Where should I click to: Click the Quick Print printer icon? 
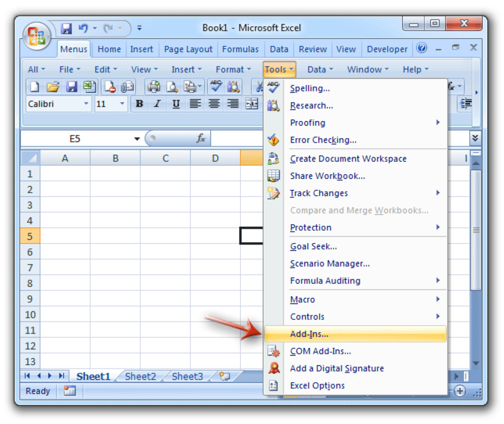click(x=154, y=87)
